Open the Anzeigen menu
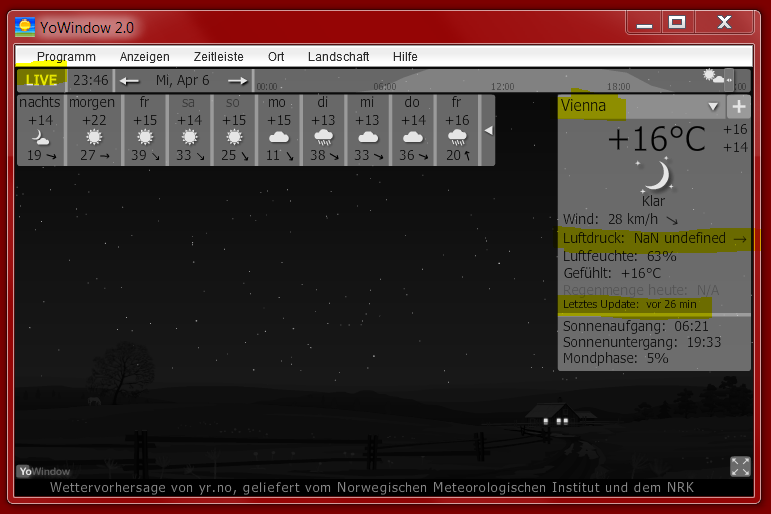This screenshot has height=514, width=771. [145, 57]
